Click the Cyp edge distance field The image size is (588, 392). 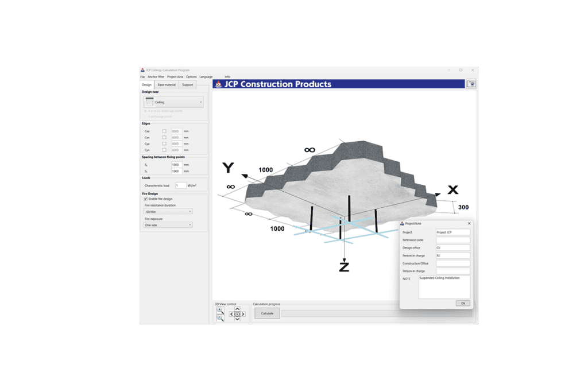[177, 143]
